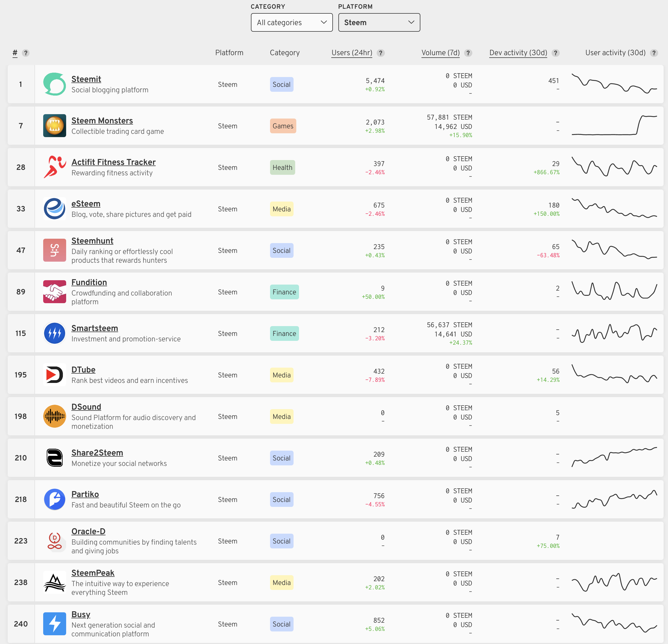Click help icon beside Users (24hr)
Image resolution: width=668 pixels, height=644 pixels.
381,53
